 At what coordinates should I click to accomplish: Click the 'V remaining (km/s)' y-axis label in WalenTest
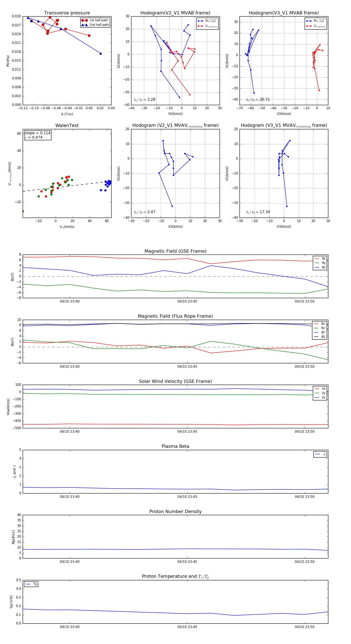tap(10, 173)
